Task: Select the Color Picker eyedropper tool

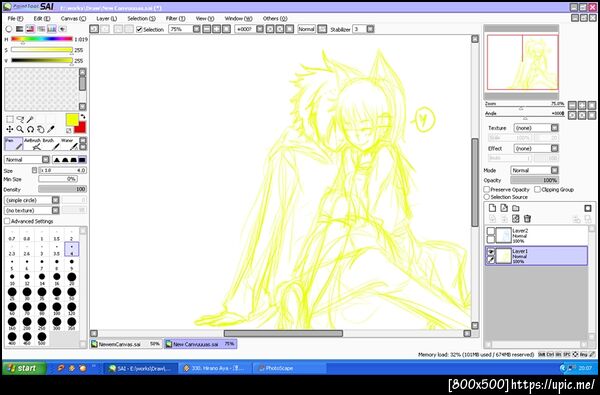Action: pos(51,129)
